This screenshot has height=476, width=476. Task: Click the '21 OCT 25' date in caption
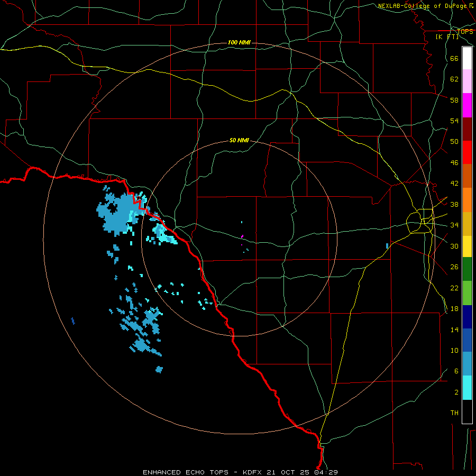[288, 472]
